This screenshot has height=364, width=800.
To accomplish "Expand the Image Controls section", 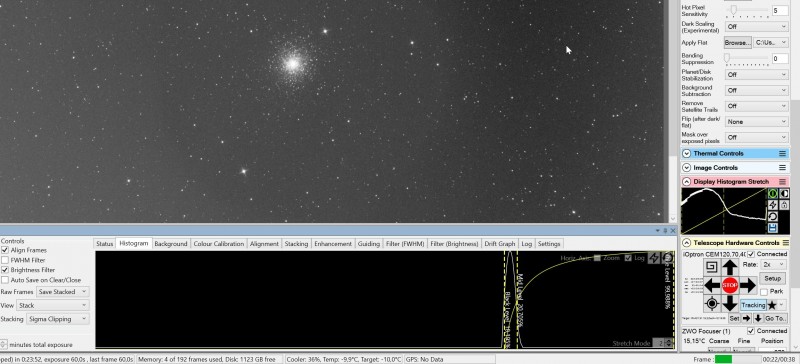I will point(687,167).
